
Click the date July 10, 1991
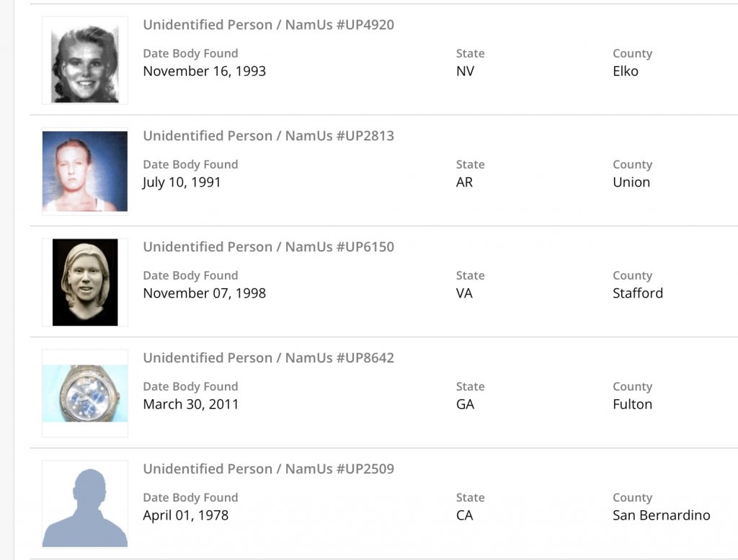pos(182,182)
